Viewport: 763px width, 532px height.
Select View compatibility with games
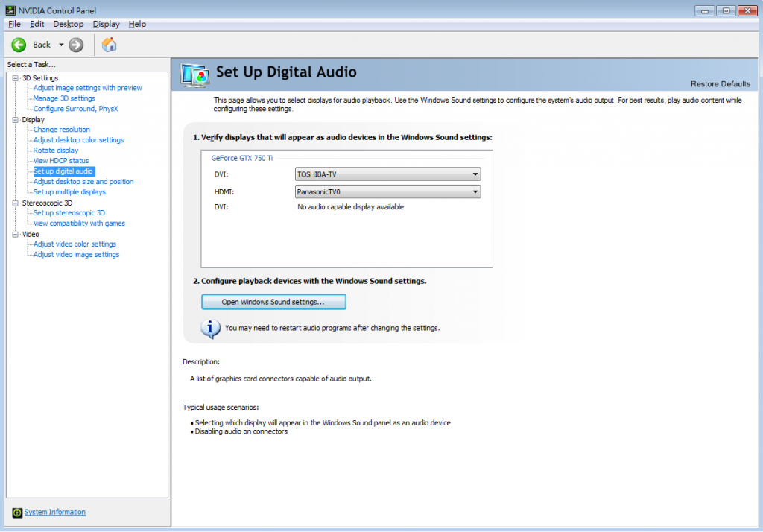pos(79,224)
